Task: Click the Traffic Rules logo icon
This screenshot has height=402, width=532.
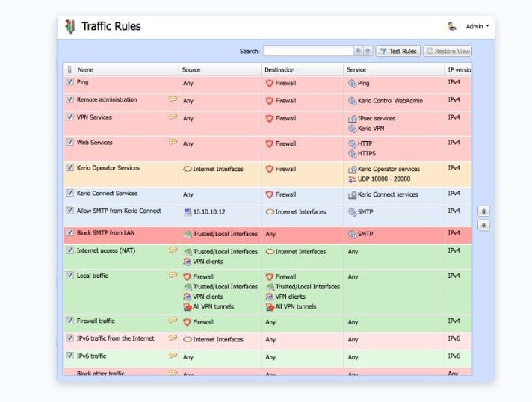Action: tap(70, 27)
